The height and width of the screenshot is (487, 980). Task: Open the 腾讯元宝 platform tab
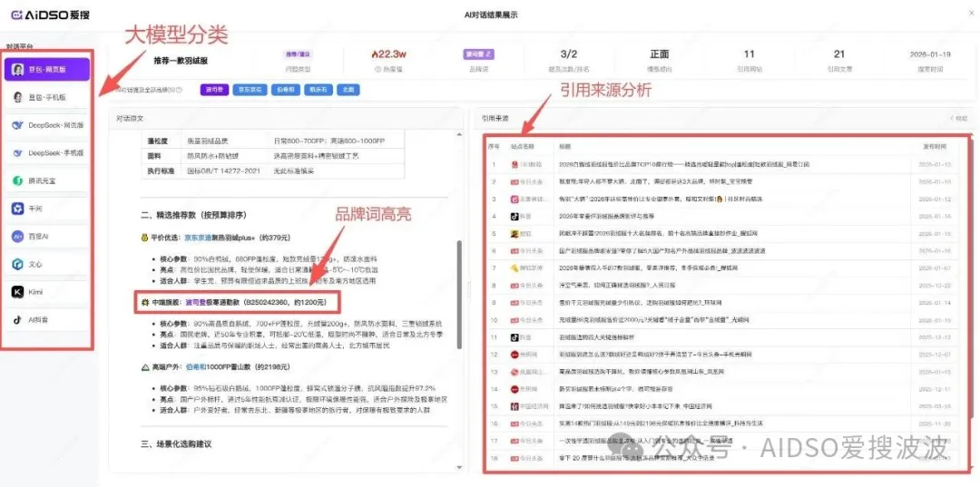click(x=48, y=181)
